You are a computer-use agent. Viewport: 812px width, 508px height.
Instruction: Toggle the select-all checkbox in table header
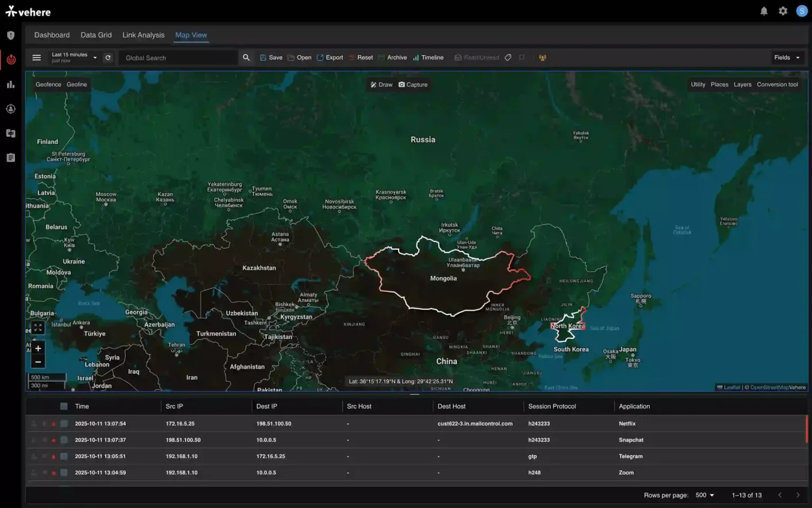click(64, 406)
